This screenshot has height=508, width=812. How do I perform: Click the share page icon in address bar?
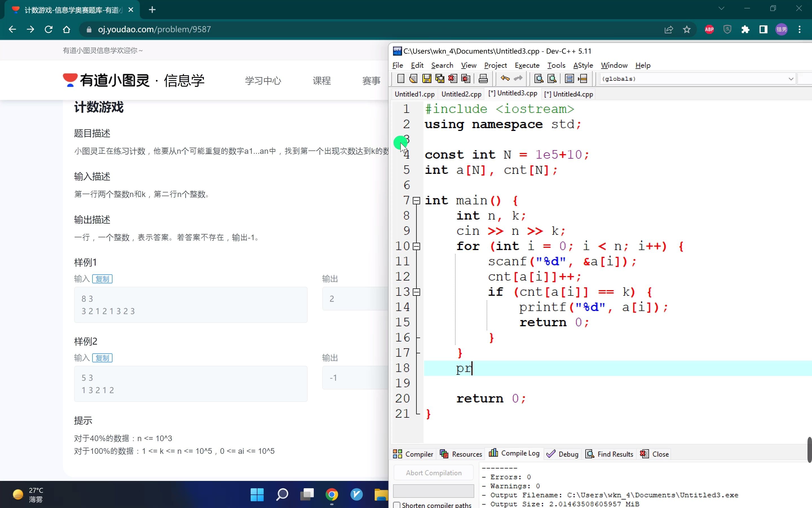(x=669, y=30)
